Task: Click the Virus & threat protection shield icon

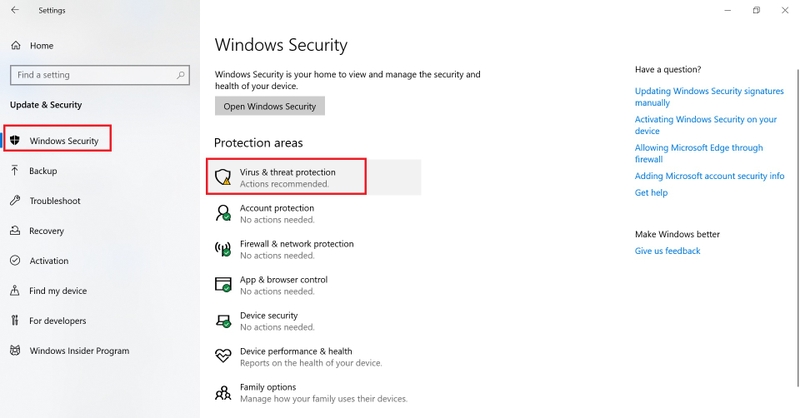Action: pos(223,177)
